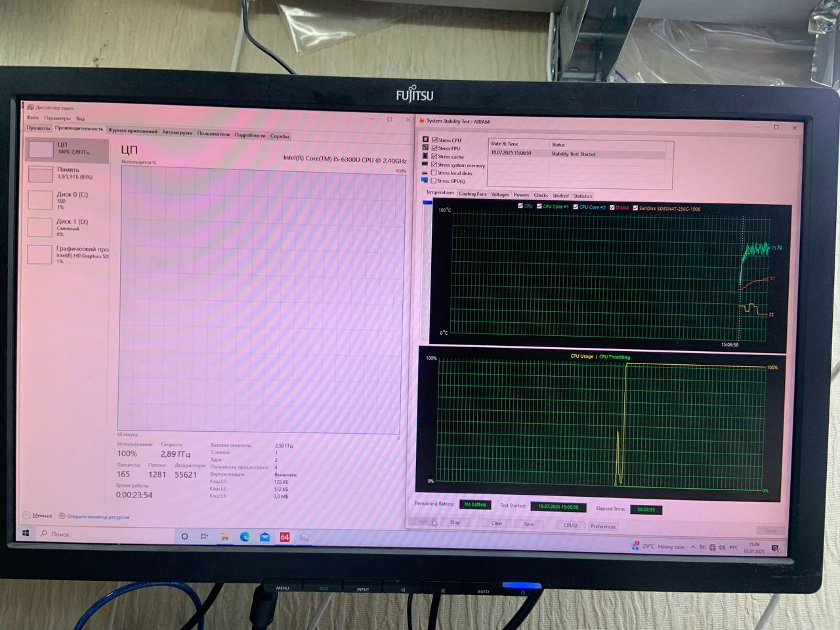The image size is (840, 630).
Task: Click the Task View taskbar icon
Action: click(x=204, y=537)
